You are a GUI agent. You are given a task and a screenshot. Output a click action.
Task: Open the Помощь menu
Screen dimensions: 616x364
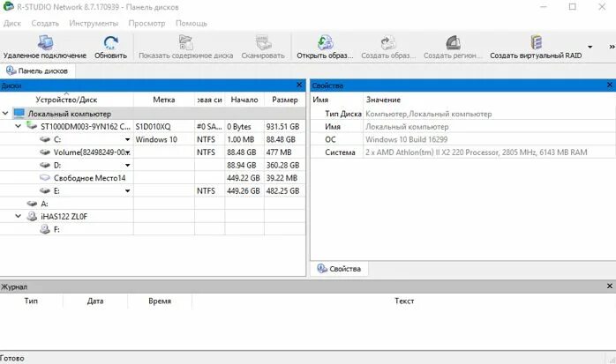(x=191, y=23)
